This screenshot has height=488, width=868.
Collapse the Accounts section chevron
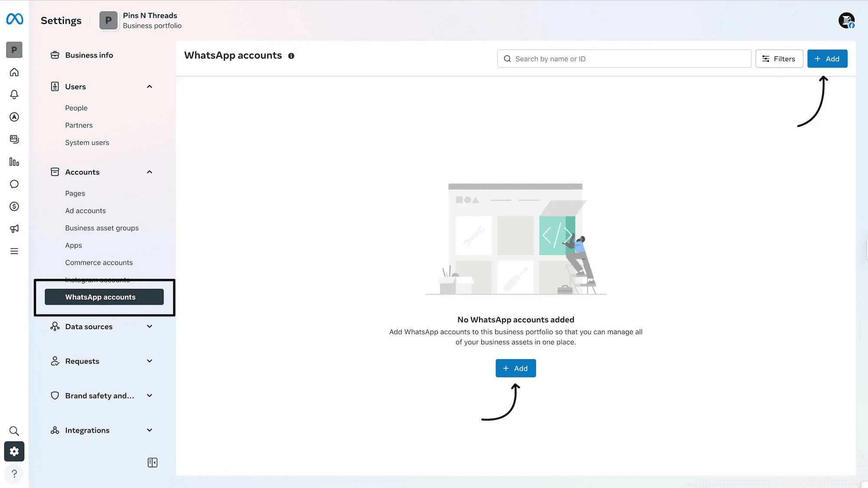point(150,172)
